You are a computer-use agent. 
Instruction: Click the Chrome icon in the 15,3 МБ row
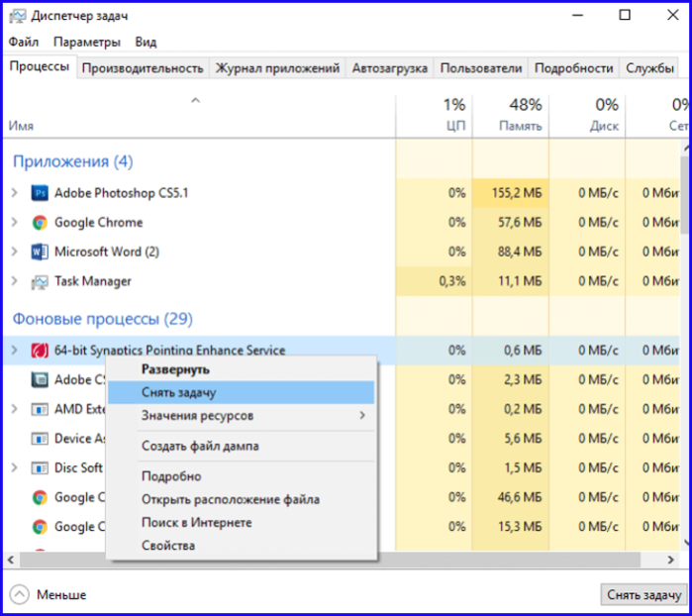[x=40, y=527]
